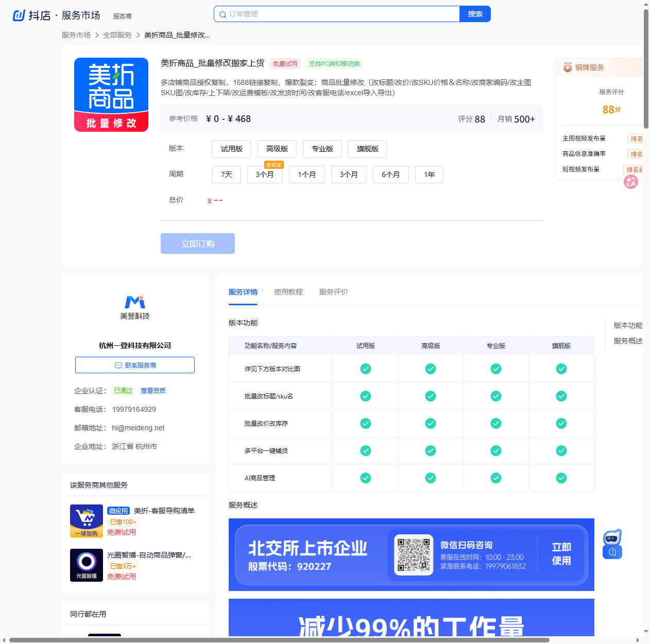Click the first breadcrumb chevron after 服务市场
This screenshot has height=644, width=650.
pos(97,35)
